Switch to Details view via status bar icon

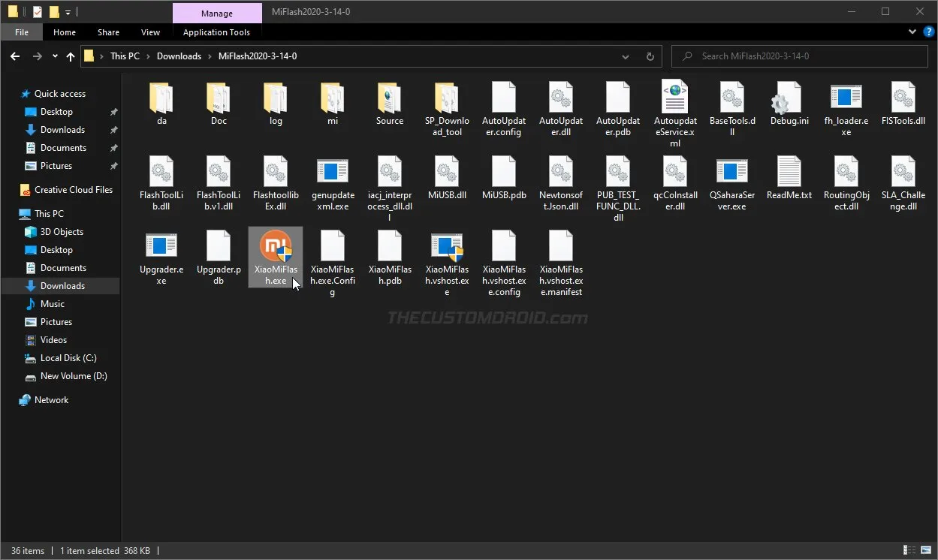[x=908, y=550]
